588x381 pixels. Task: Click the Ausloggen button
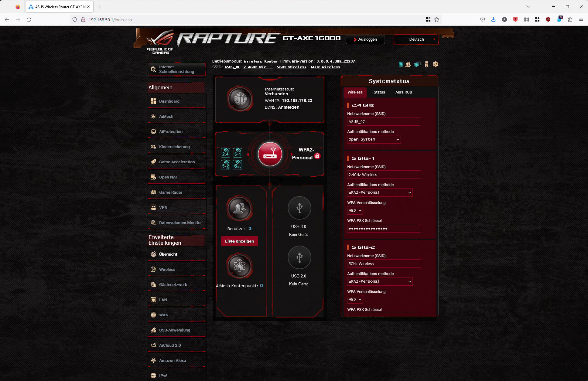pyautogui.click(x=365, y=39)
